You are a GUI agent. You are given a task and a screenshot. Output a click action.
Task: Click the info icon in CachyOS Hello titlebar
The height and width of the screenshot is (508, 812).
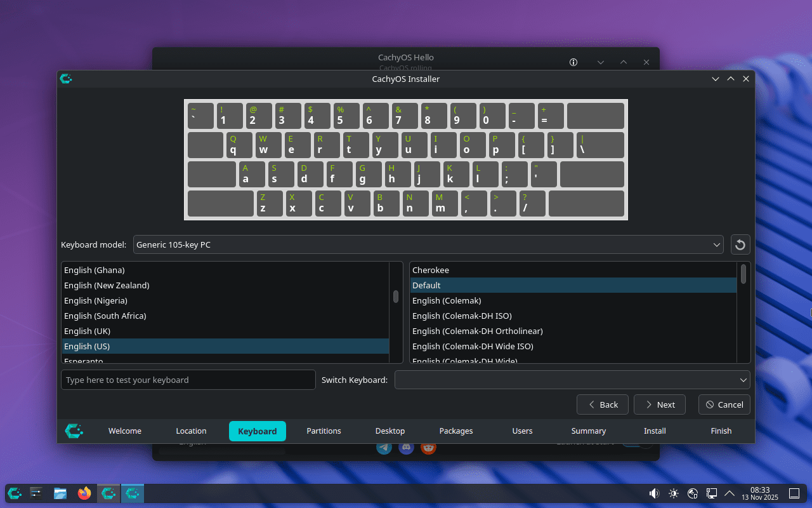coord(573,62)
